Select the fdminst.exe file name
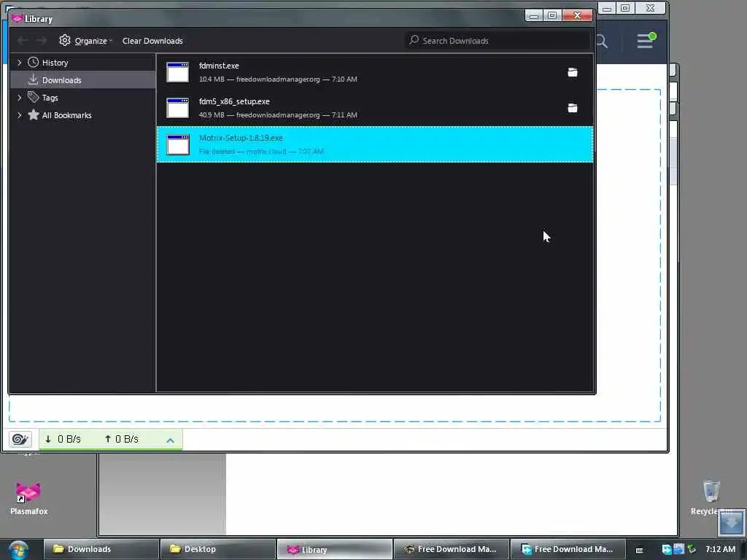The height and width of the screenshot is (560, 747). 219,66
